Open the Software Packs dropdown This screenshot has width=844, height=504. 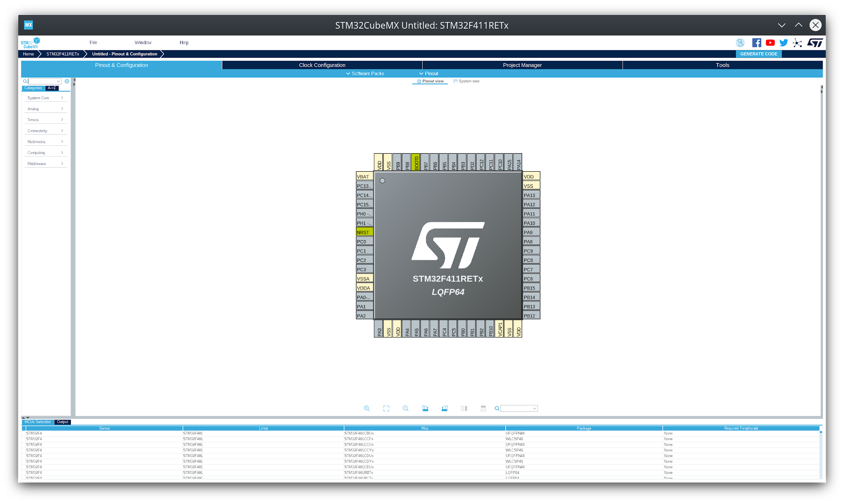365,74
